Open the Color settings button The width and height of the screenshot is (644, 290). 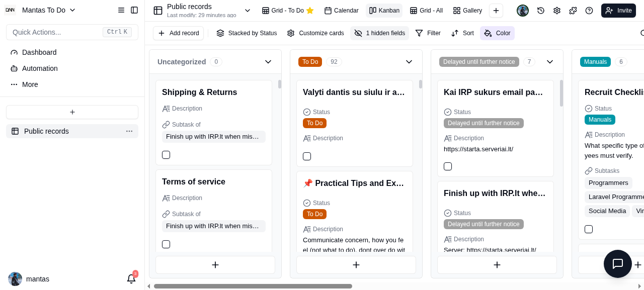[497, 33]
